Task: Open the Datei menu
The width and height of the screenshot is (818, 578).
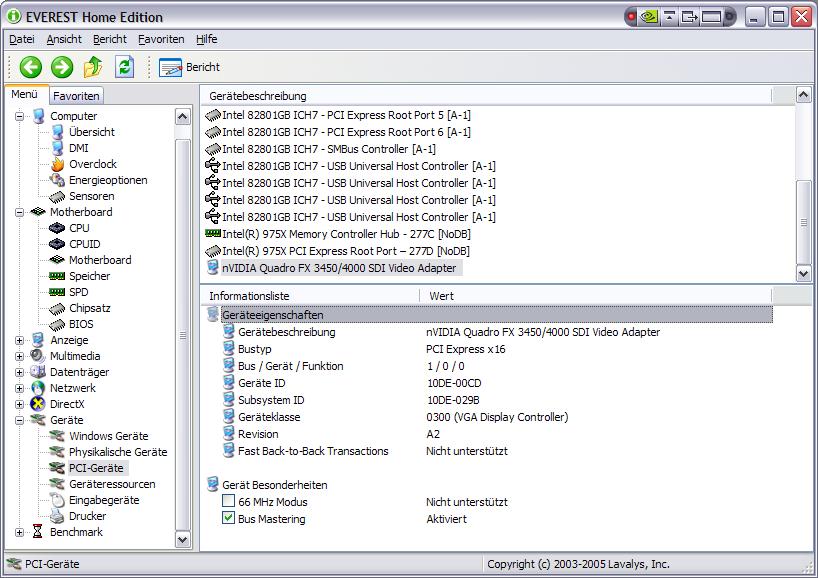Action: coord(22,39)
